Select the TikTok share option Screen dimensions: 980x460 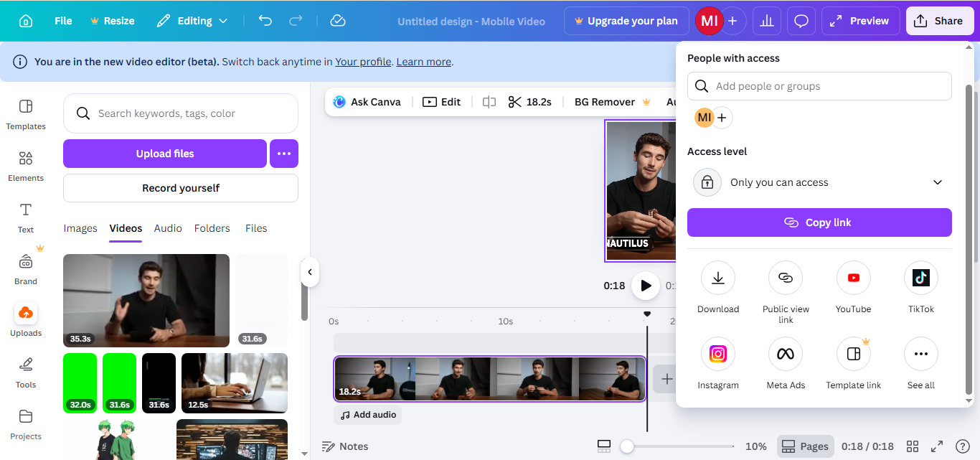920,278
